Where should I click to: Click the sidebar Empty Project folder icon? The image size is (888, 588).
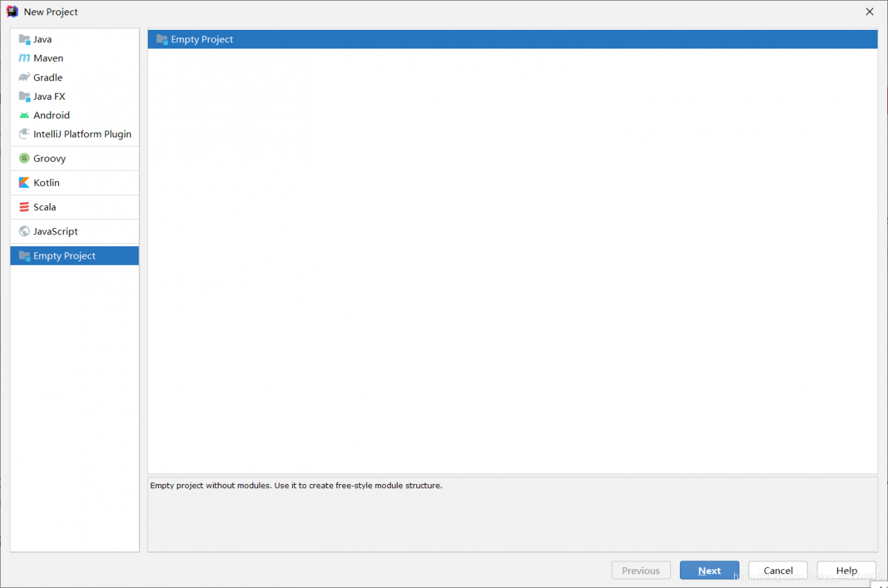point(24,256)
